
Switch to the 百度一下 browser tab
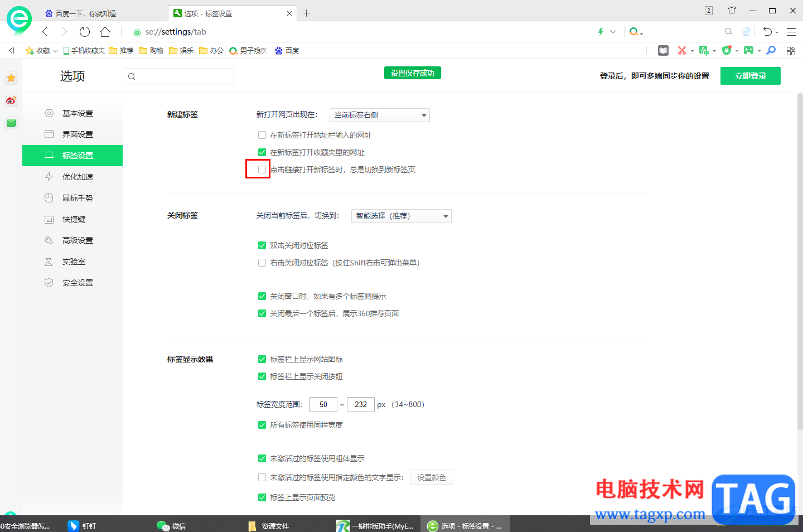point(86,12)
